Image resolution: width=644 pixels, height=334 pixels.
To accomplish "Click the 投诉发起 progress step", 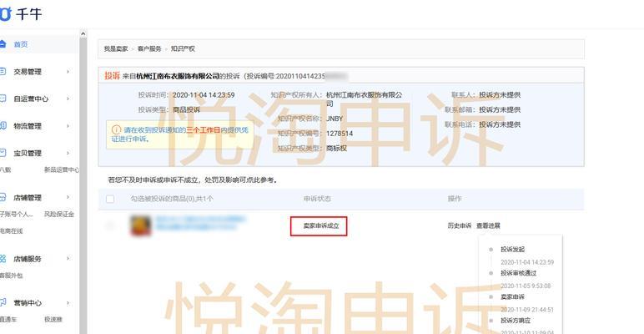I will [x=512, y=250].
